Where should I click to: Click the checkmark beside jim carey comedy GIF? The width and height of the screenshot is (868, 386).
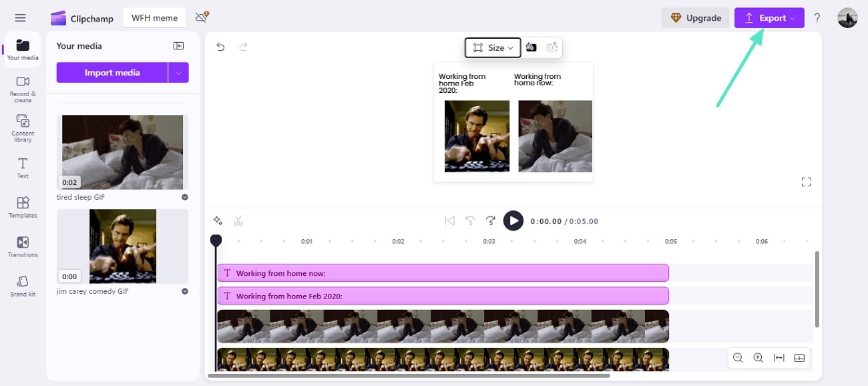point(185,291)
